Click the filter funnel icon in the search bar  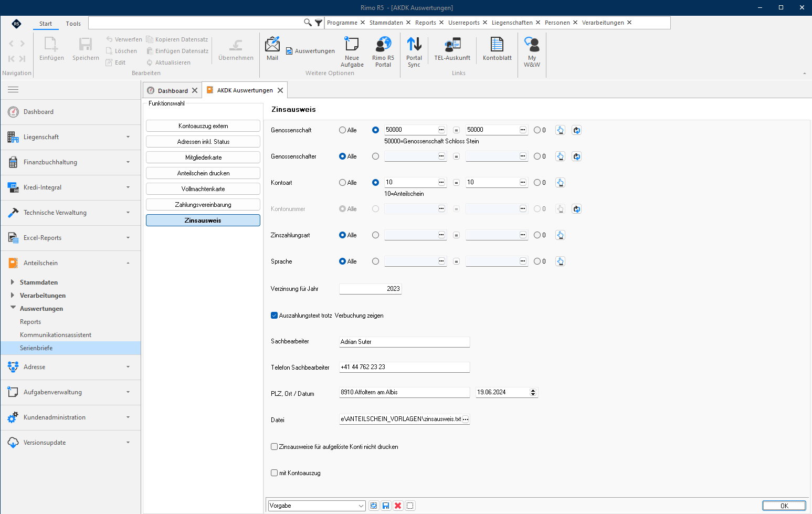[319, 23]
